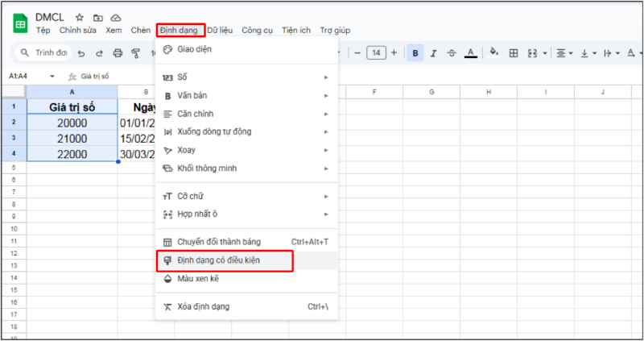Click the merge cells icon
The image size is (644, 341).
(x=532, y=53)
